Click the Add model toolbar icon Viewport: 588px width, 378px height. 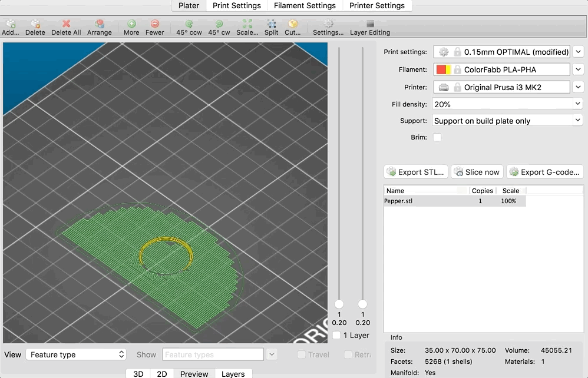coord(11,24)
